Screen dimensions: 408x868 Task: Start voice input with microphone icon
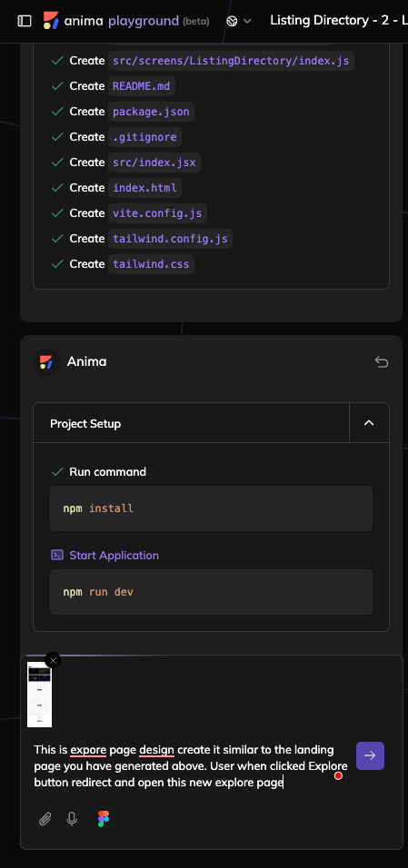[72, 819]
